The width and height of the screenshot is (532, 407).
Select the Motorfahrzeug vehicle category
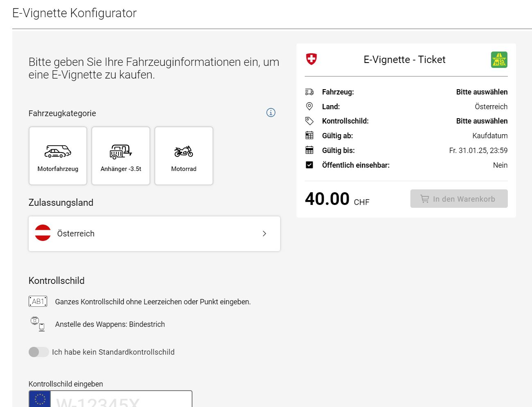tap(58, 156)
